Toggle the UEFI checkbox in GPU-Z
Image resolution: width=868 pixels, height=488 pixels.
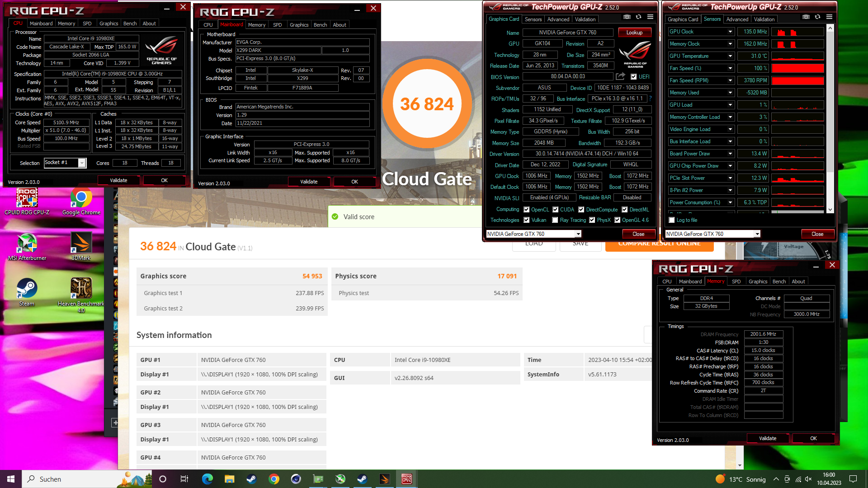pyautogui.click(x=633, y=77)
